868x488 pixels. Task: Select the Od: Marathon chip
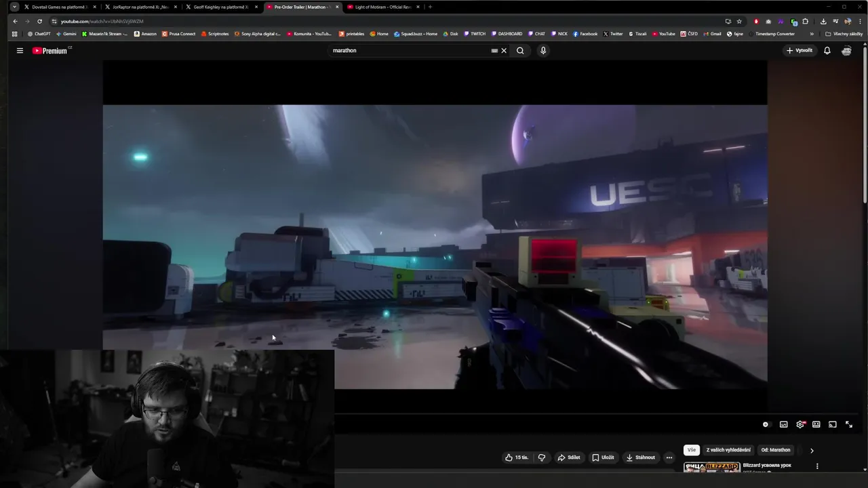click(x=776, y=450)
